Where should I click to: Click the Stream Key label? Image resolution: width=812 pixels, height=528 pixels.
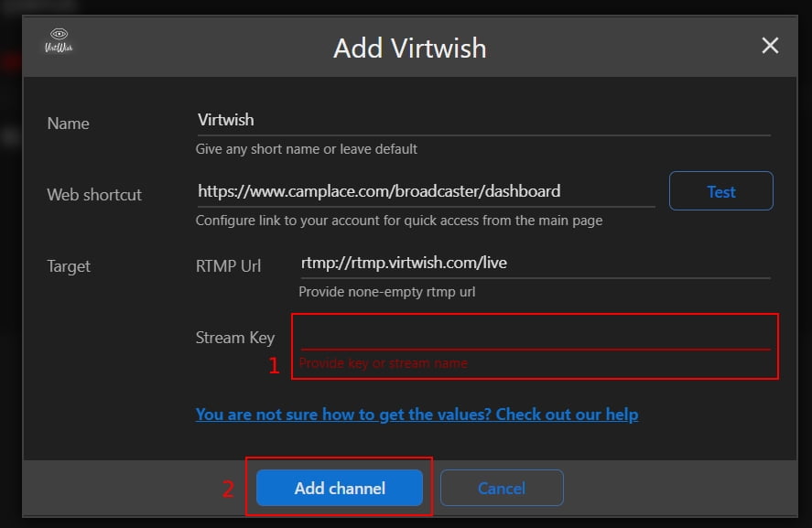(x=235, y=338)
